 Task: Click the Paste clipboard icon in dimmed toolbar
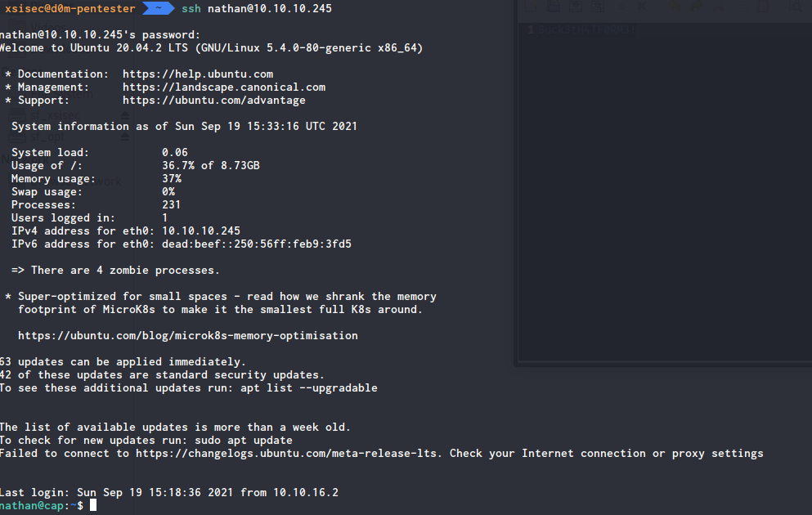tap(763, 7)
